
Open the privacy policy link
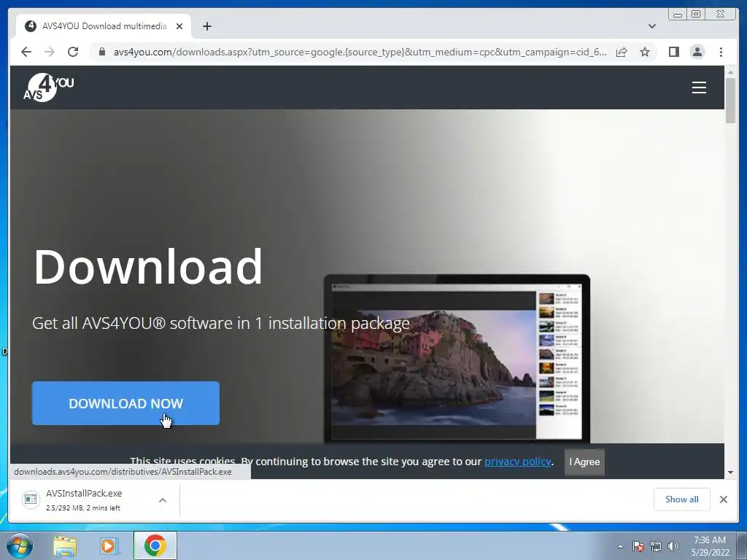coord(517,462)
